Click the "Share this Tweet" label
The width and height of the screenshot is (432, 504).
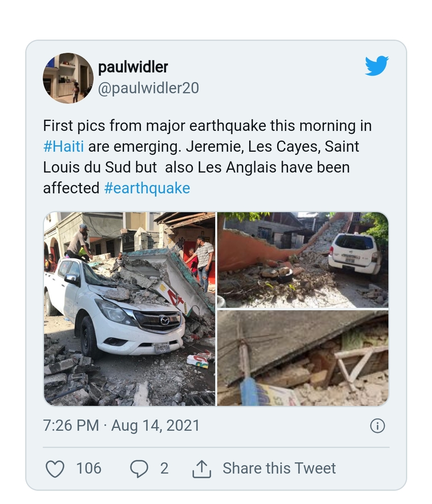(x=279, y=468)
